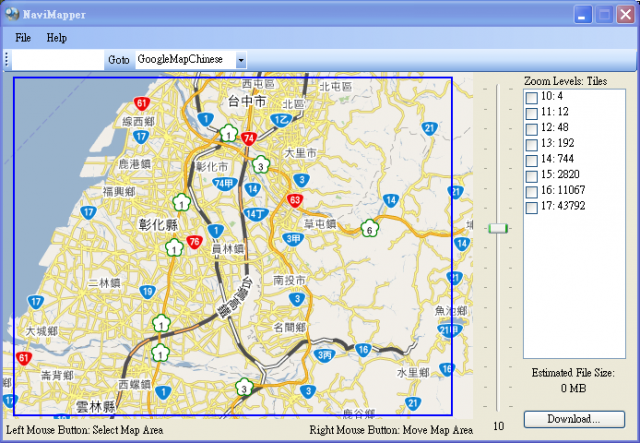Viewport: 640px width, 443px height.
Task: Click blue 16 shield left of 水里鄉
Action: [x=362, y=350]
